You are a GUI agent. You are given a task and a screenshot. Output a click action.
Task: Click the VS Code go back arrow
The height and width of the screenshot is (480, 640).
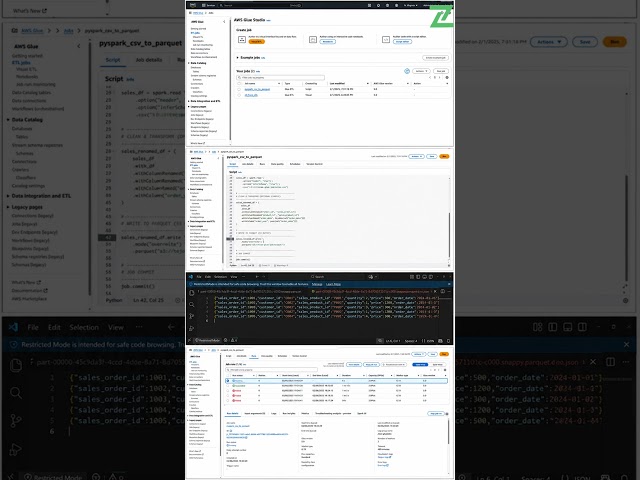click(x=257, y=277)
